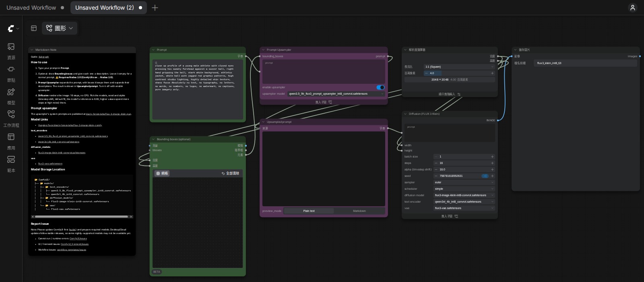Open the ComfyUI logo main menu
This screenshot has height=282, width=644.
pos(13,28)
